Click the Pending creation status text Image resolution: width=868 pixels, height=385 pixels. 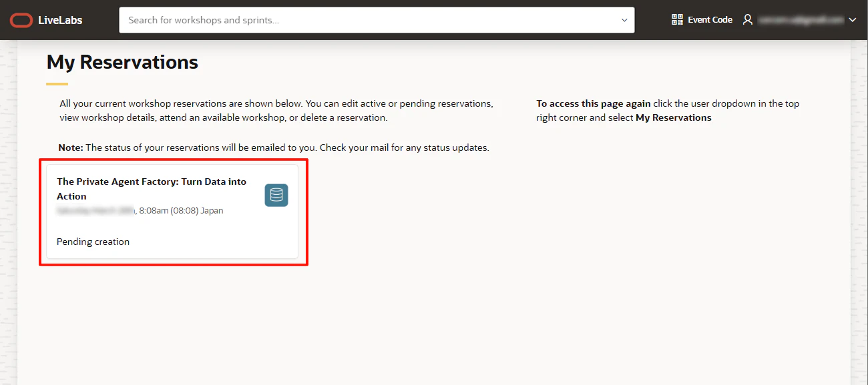(x=93, y=242)
